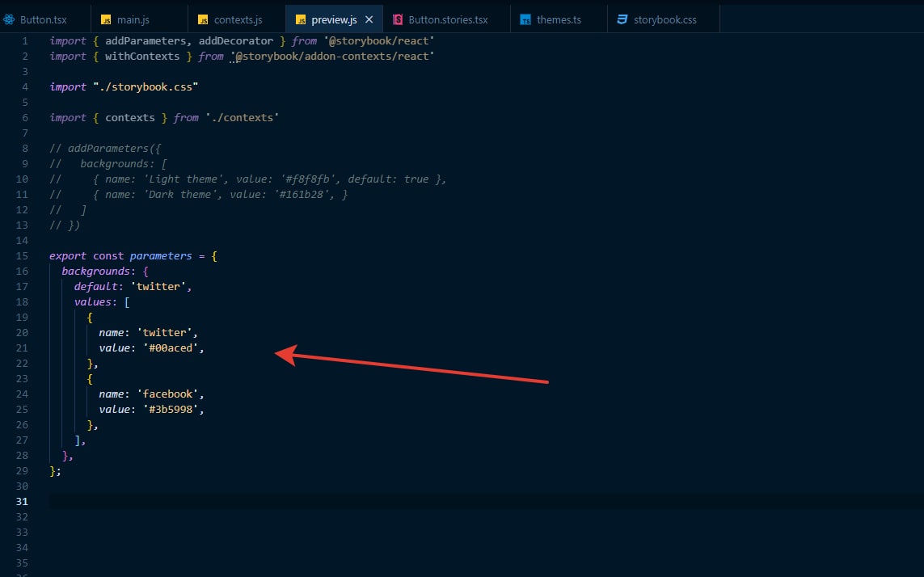Click the React icon on Button.tsx tab
The width and height of the screenshot is (924, 577).
pos(9,19)
